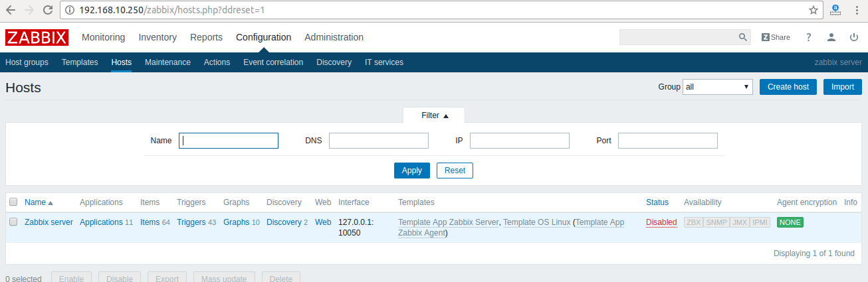Toggle the select all hosts checkbox
868x282 pixels.
[13, 202]
